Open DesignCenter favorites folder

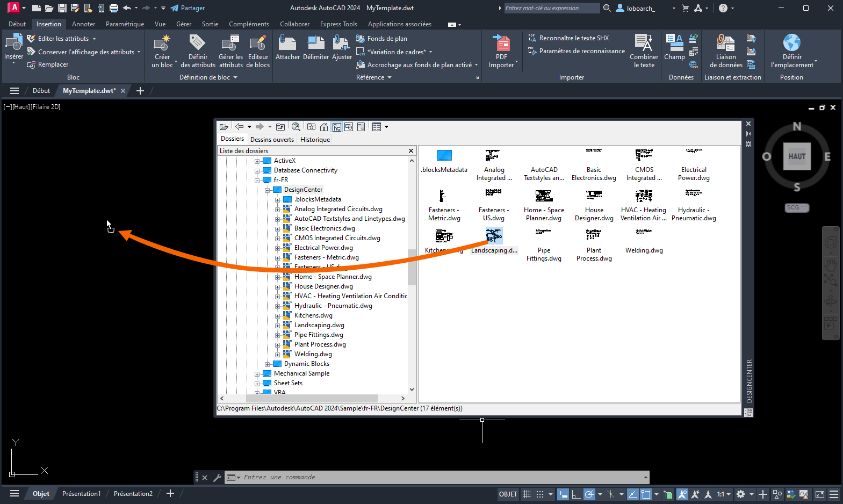[x=311, y=127]
